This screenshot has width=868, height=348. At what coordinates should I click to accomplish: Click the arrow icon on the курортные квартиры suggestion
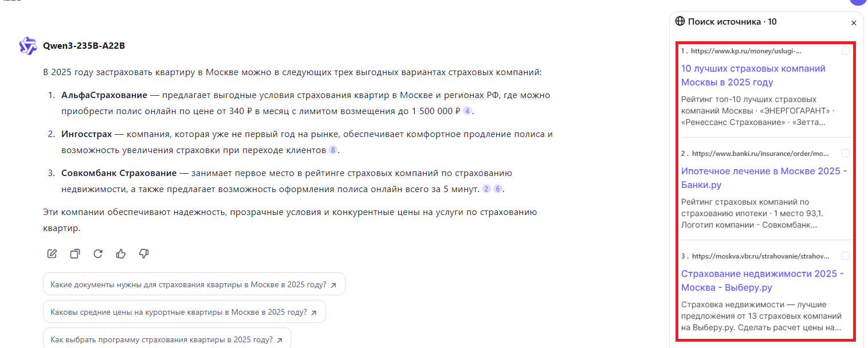pyautogui.click(x=314, y=313)
